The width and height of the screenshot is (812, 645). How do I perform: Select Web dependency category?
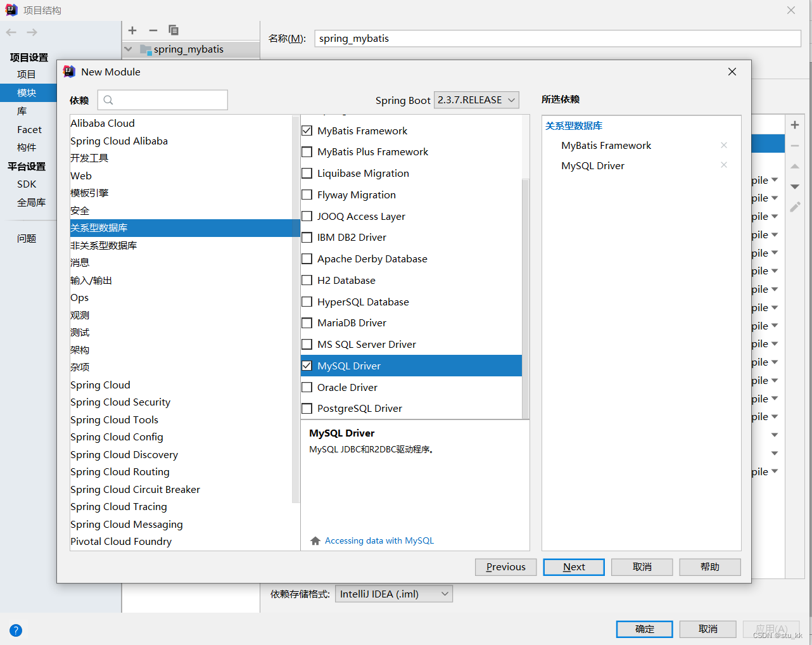tap(81, 176)
